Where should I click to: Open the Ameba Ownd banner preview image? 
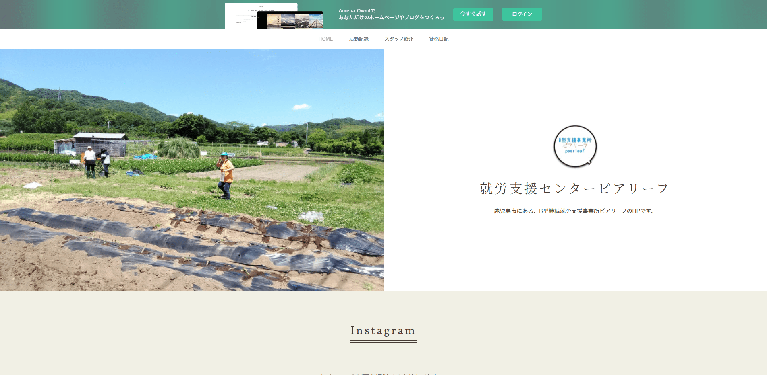click(274, 16)
